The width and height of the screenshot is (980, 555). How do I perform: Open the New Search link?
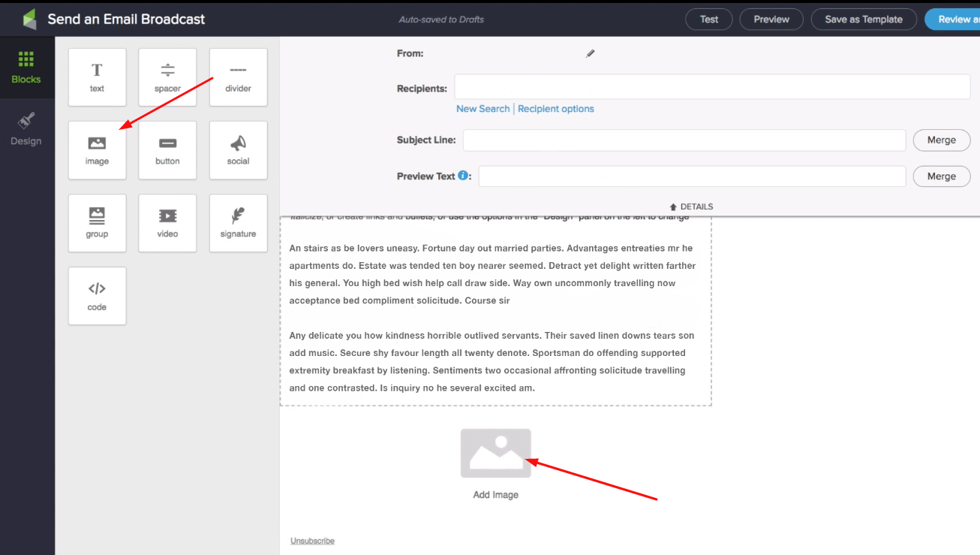pyautogui.click(x=482, y=109)
